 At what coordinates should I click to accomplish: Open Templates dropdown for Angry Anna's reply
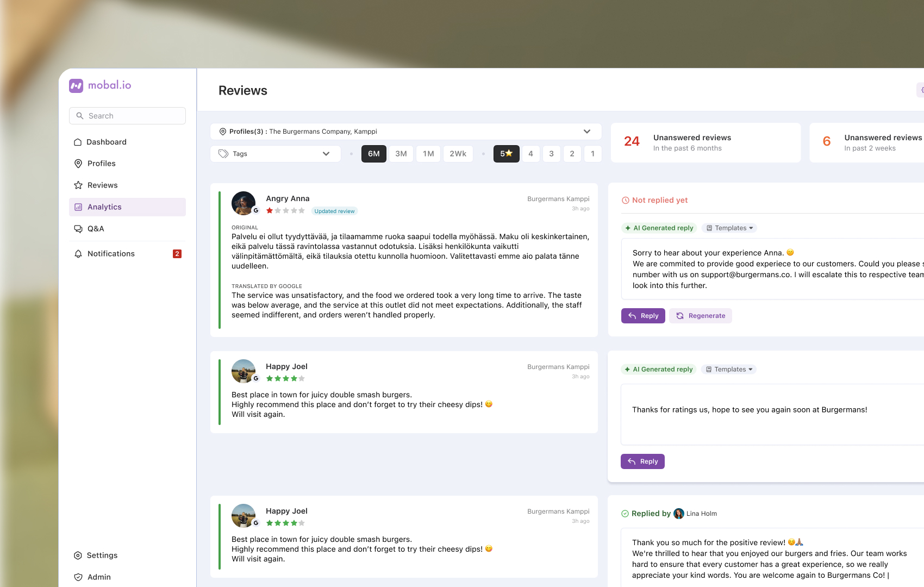[729, 228]
